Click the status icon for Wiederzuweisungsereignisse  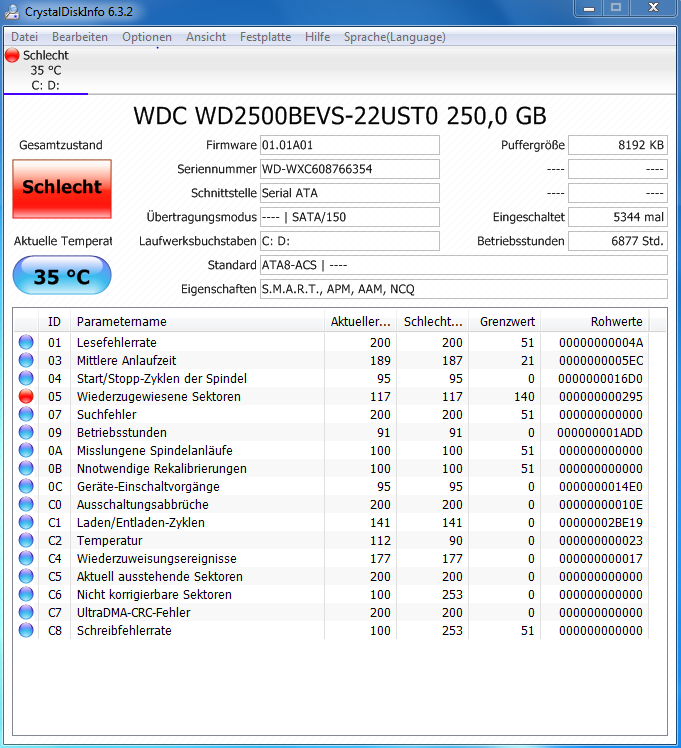coord(26,558)
